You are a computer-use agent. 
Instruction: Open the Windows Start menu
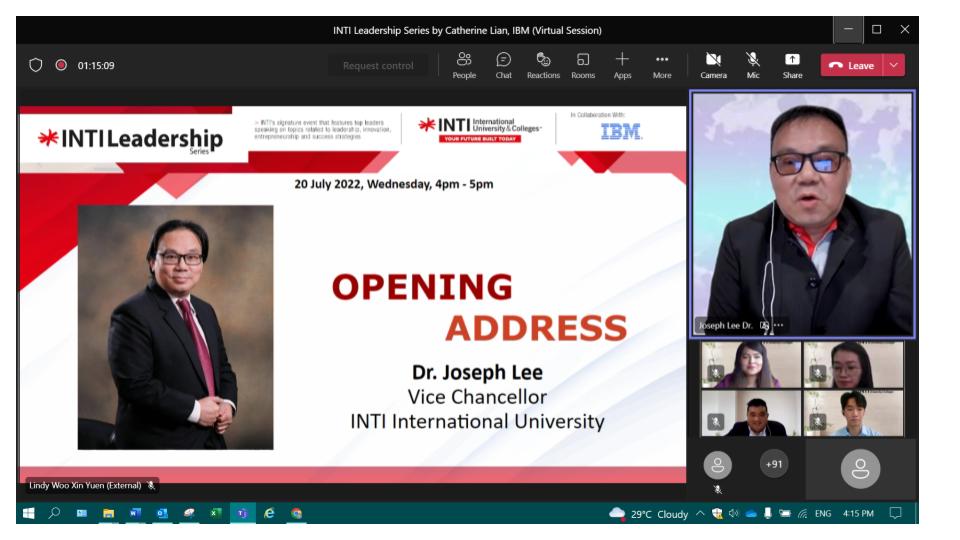[28, 513]
